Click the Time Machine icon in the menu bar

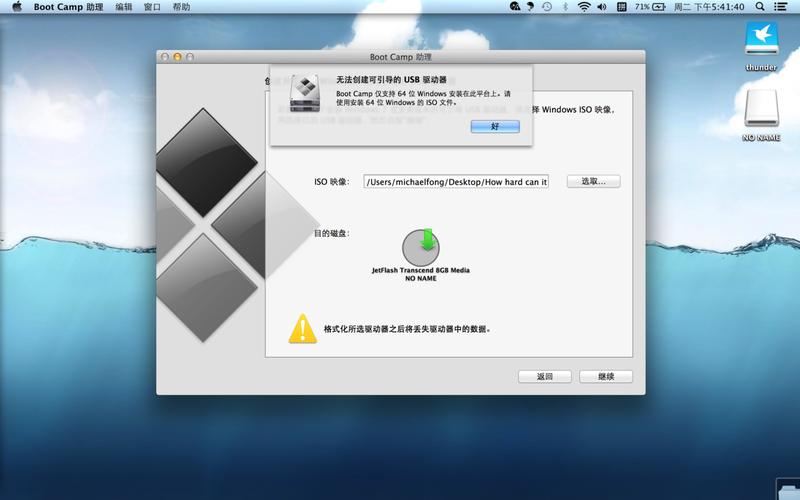pos(547,7)
